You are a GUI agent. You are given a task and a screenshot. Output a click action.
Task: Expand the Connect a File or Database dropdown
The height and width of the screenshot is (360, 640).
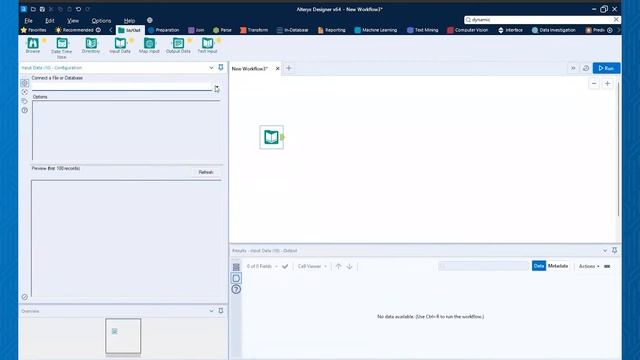click(216, 87)
